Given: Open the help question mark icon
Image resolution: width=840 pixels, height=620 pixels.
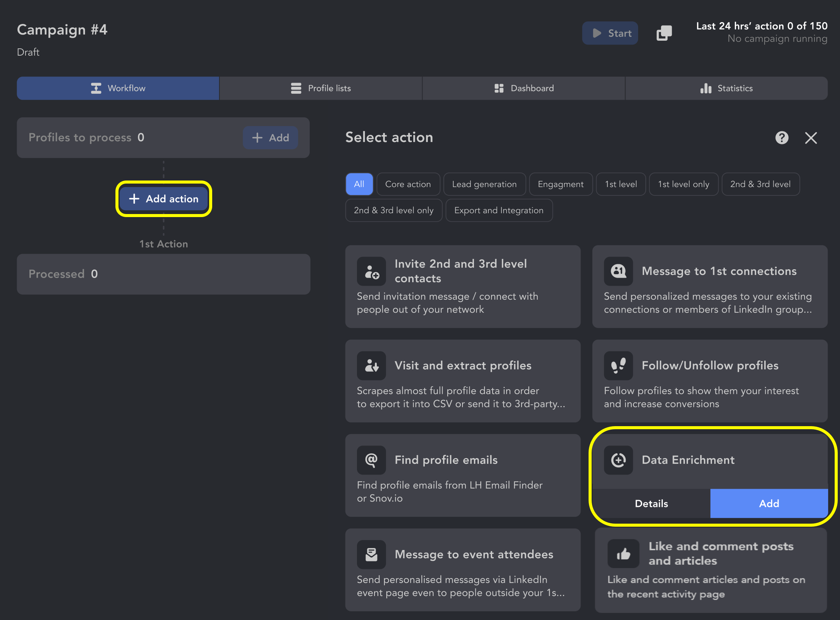Looking at the screenshot, I should (x=782, y=137).
